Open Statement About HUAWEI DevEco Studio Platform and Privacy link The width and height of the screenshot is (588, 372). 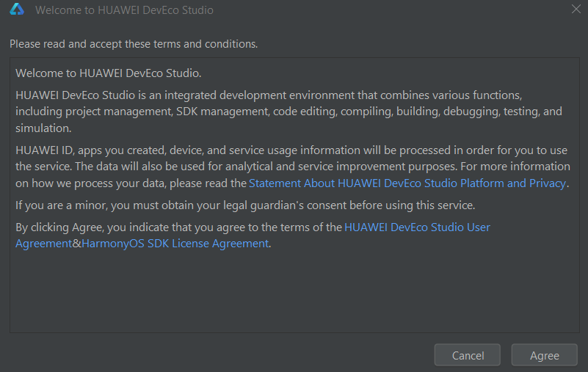(407, 183)
